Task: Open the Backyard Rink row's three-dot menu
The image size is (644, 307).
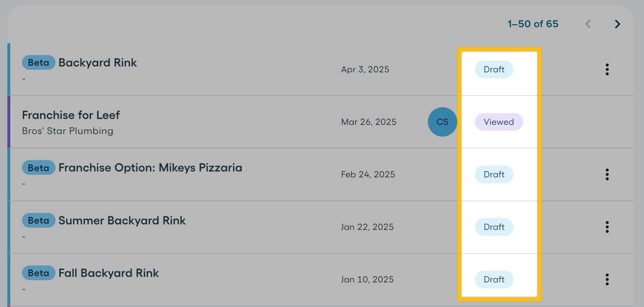Action: pos(607,69)
